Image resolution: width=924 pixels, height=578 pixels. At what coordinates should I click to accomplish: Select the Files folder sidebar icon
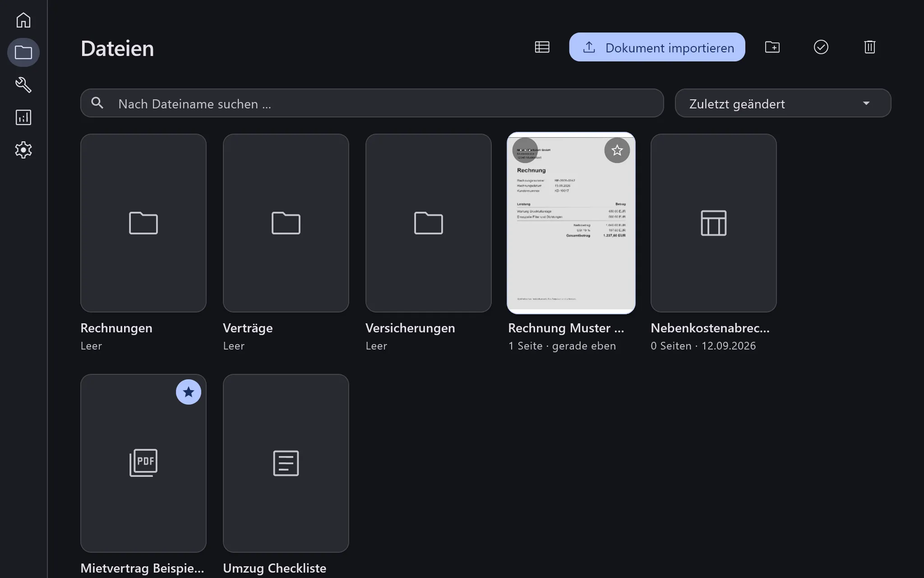point(23,52)
